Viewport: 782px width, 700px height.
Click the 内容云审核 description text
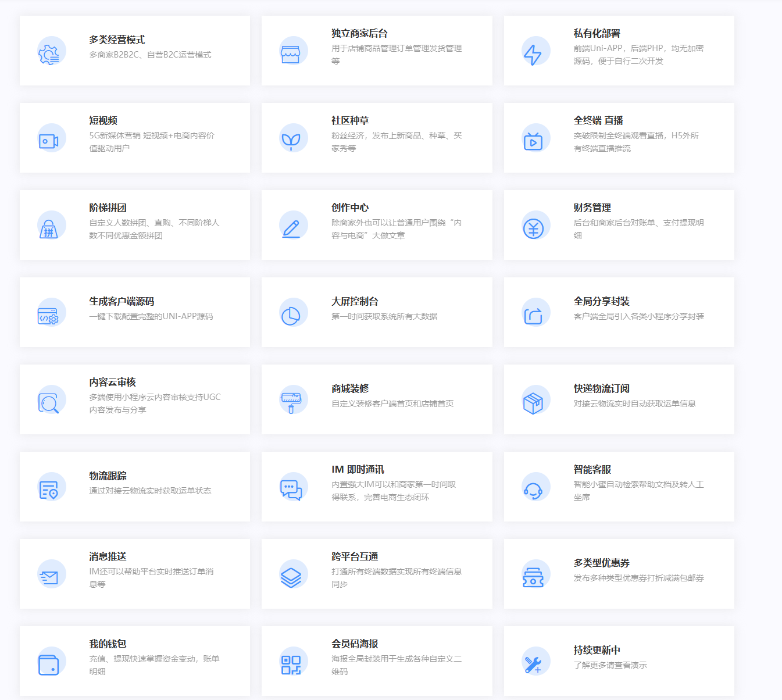pos(155,403)
